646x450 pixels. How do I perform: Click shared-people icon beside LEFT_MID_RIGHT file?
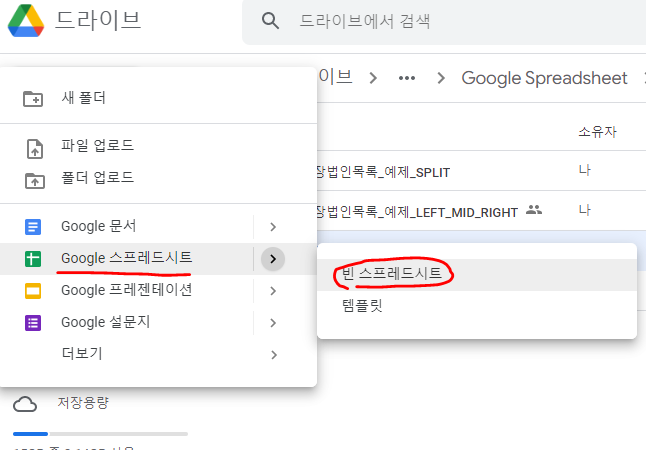pos(534,210)
